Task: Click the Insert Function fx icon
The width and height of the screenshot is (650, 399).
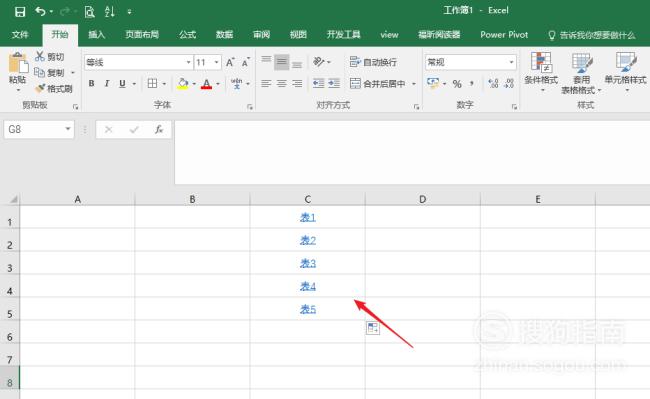Action: click(x=159, y=130)
